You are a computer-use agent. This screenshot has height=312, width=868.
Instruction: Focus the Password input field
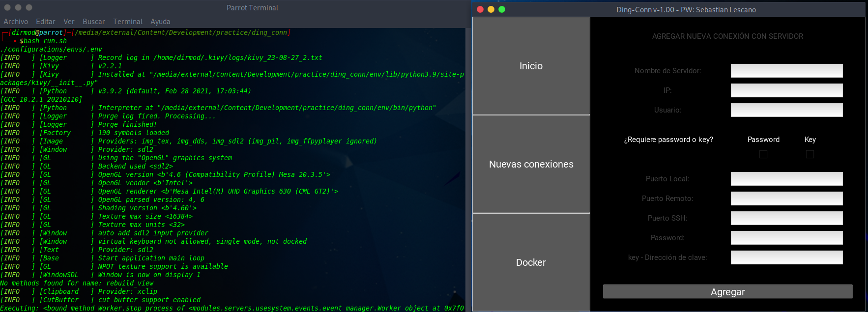coord(787,238)
